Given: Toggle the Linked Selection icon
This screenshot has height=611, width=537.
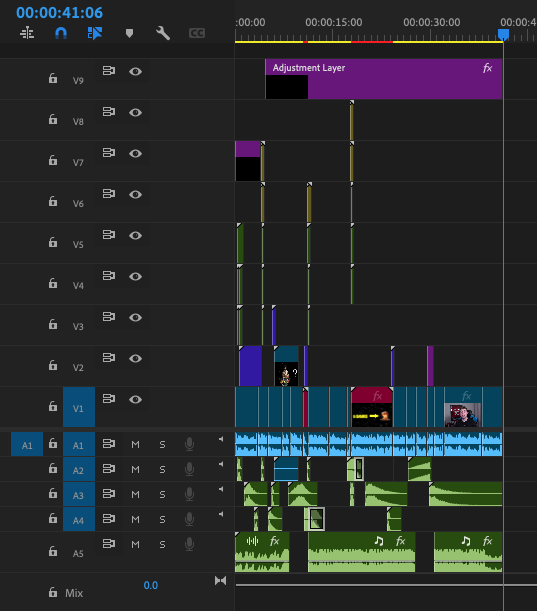Looking at the screenshot, I should (95, 33).
